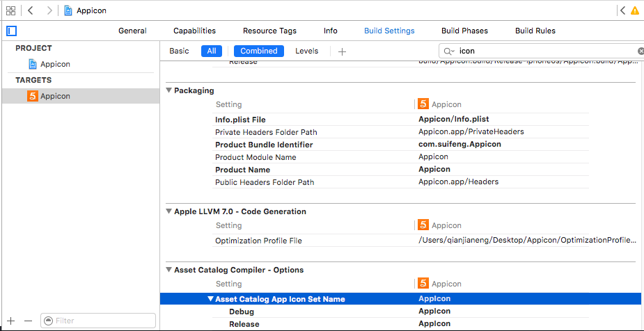Click the Appicon project file icon in jump bar
This screenshot has width=644, height=331.
coord(68,10)
